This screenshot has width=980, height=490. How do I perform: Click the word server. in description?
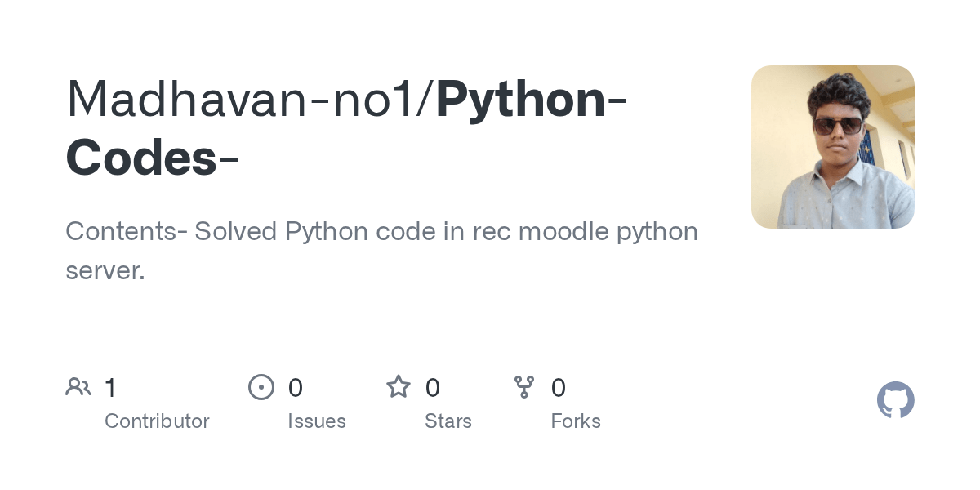coord(105,271)
